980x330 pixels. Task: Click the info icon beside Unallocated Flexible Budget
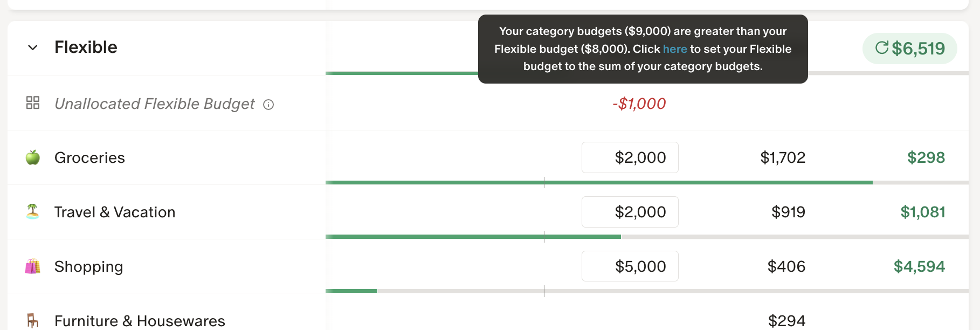pos(268,105)
